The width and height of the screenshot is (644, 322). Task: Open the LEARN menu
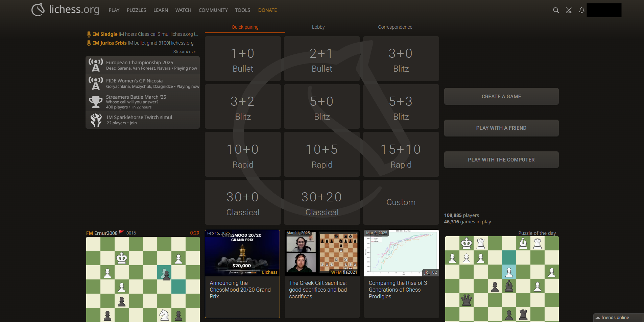click(161, 10)
